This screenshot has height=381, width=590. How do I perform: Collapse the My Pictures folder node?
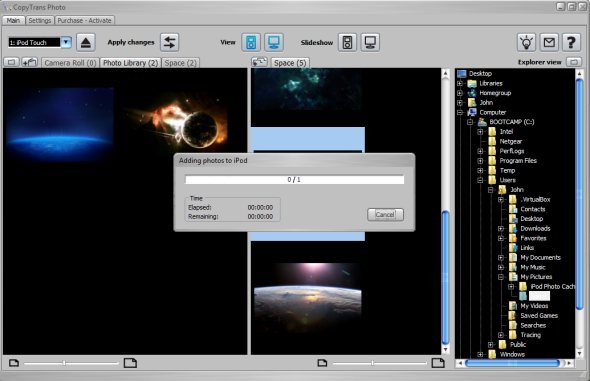point(501,277)
